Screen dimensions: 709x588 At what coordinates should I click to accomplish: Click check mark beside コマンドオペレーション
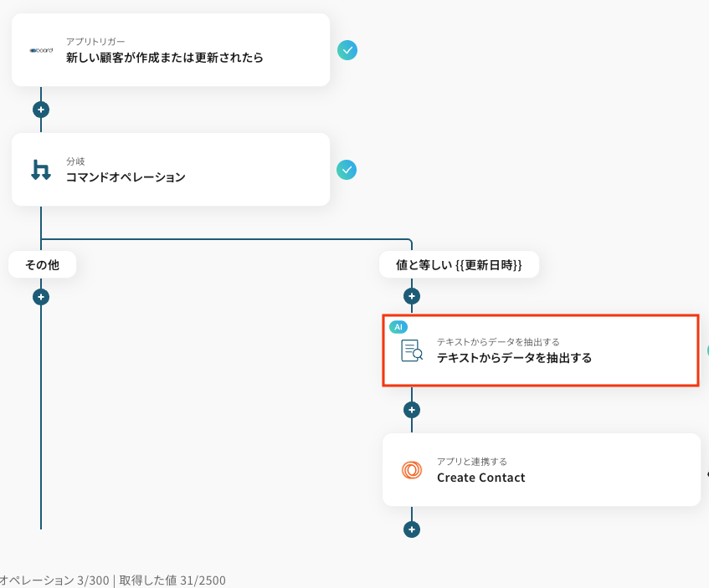(x=347, y=170)
